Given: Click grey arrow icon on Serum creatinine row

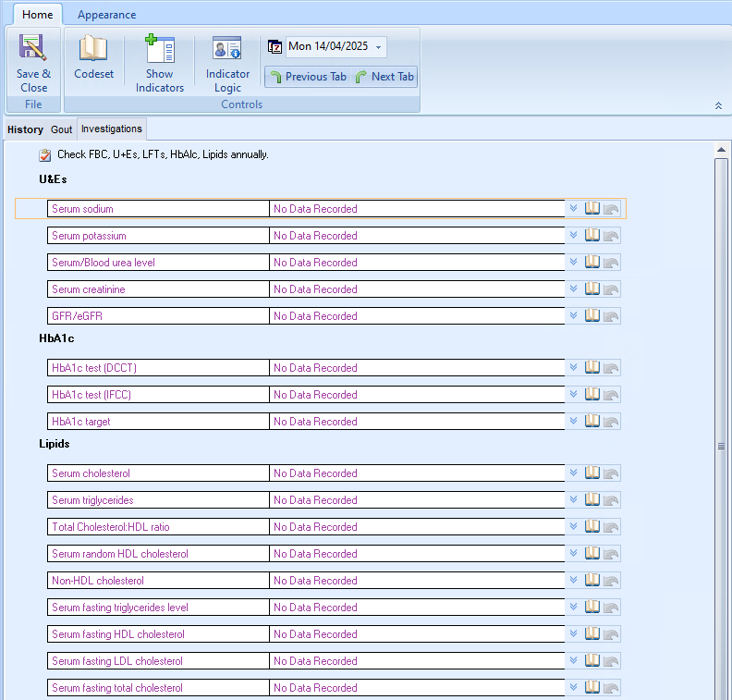Looking at the screenshot, I should coord(611,289).
